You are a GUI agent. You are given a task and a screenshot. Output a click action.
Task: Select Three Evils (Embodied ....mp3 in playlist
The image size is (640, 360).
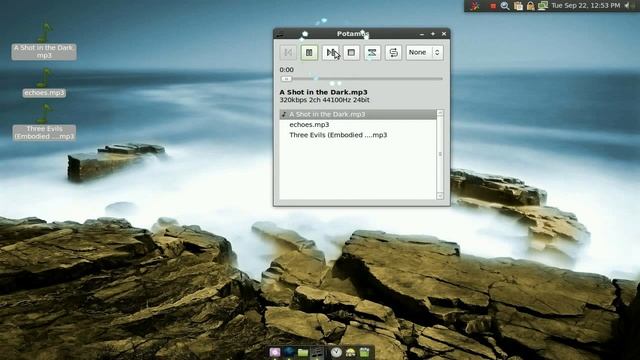[x=358, y=135]
